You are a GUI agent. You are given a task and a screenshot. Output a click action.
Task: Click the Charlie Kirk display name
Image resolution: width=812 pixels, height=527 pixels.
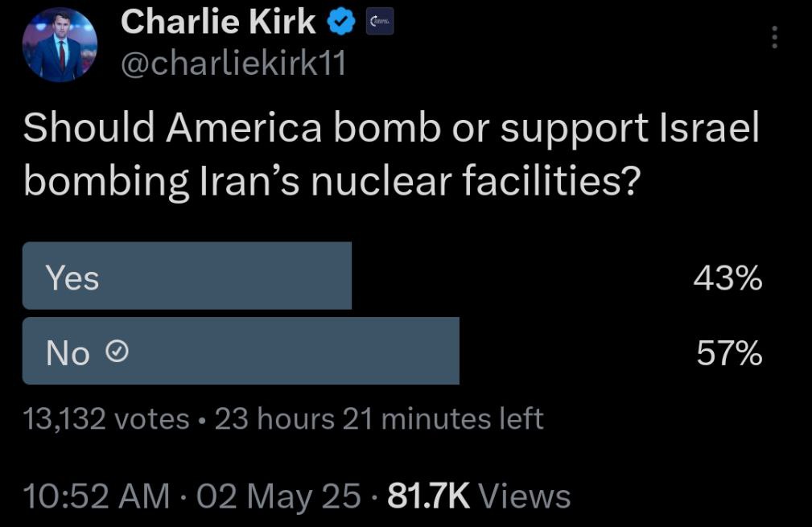218,22
